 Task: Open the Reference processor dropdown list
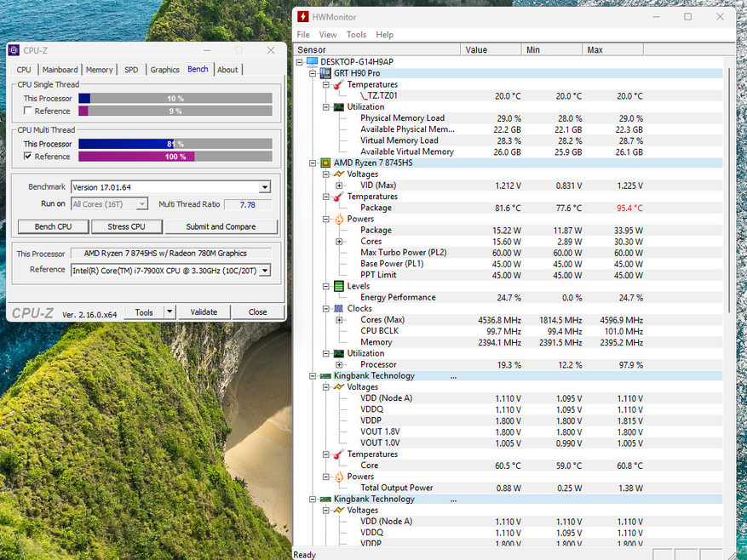click(x=265, y=270)
